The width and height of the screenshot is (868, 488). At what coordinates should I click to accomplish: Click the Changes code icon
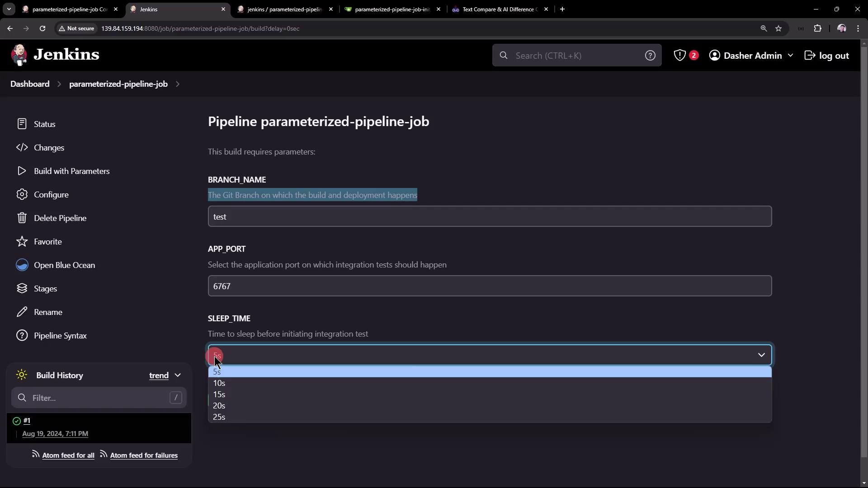(x=22, y=147)
